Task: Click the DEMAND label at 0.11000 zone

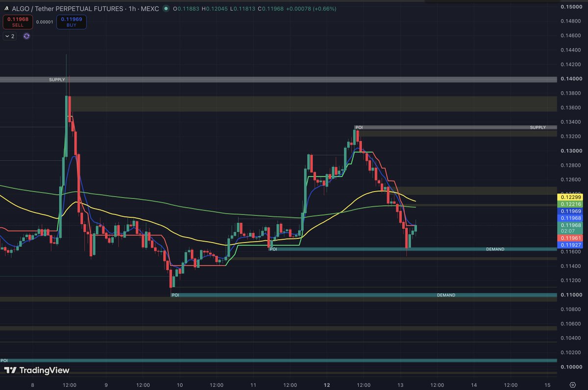Action: 446,295
